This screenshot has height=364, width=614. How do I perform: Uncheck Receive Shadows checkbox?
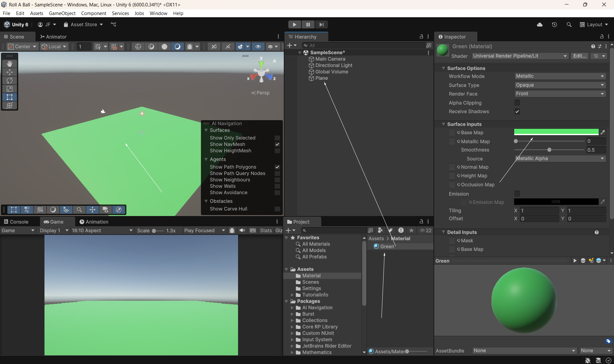[x=517, y=112]
